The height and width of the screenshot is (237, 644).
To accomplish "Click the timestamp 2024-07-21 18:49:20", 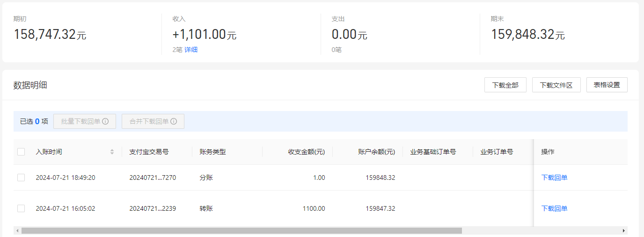I will [66, 178].
